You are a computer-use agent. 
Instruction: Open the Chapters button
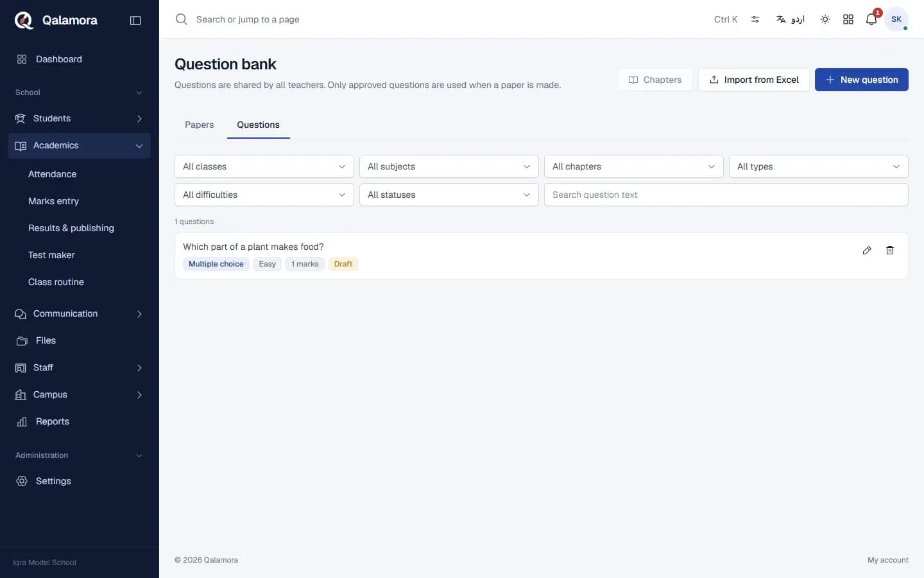tap(655, 80)
